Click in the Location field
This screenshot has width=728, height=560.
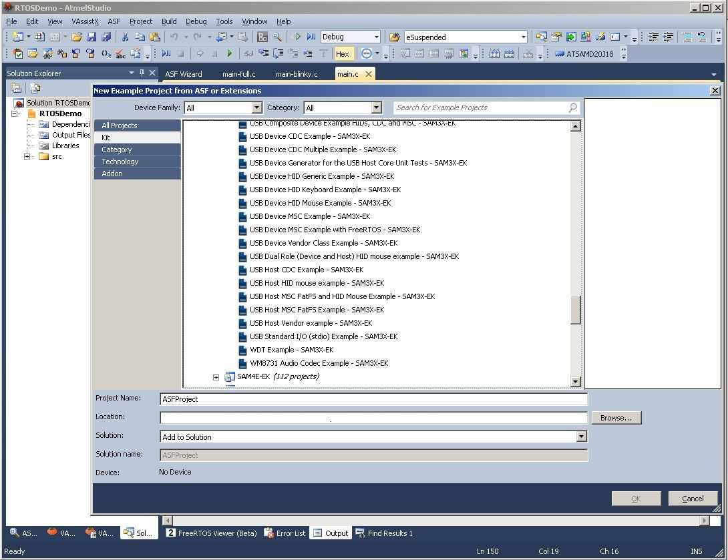click(373, 418)
